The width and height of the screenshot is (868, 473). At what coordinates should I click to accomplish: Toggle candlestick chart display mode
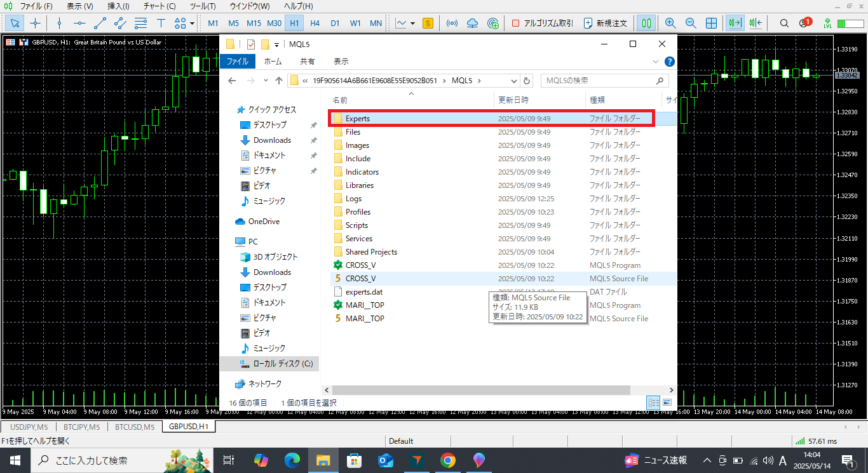[x=646, y=23]
